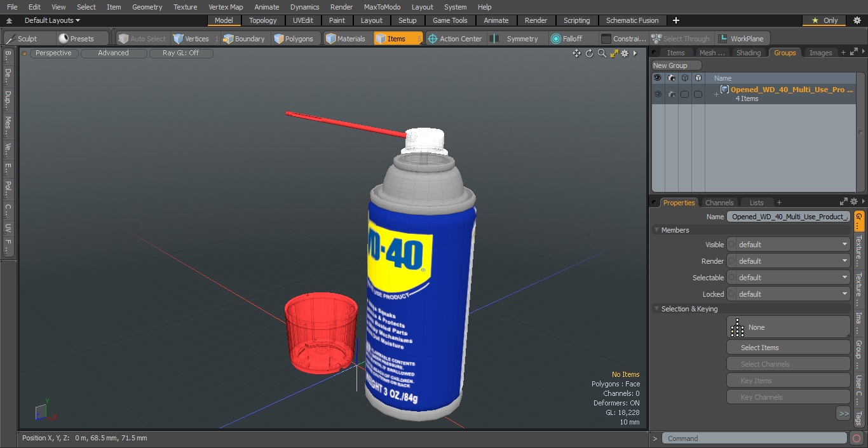Toggle the Select Through option
The width and height of the screenshot is (868, 448).
click(682, 39)
